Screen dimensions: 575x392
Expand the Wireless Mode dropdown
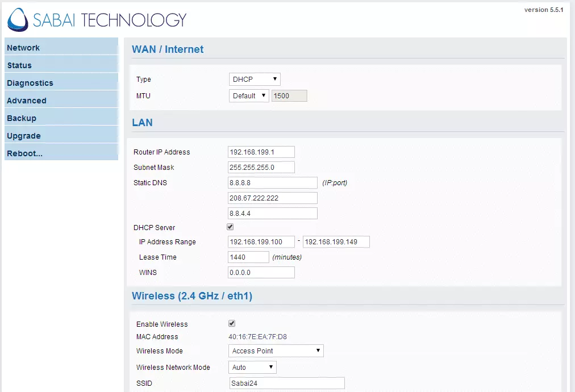point(276,351)
